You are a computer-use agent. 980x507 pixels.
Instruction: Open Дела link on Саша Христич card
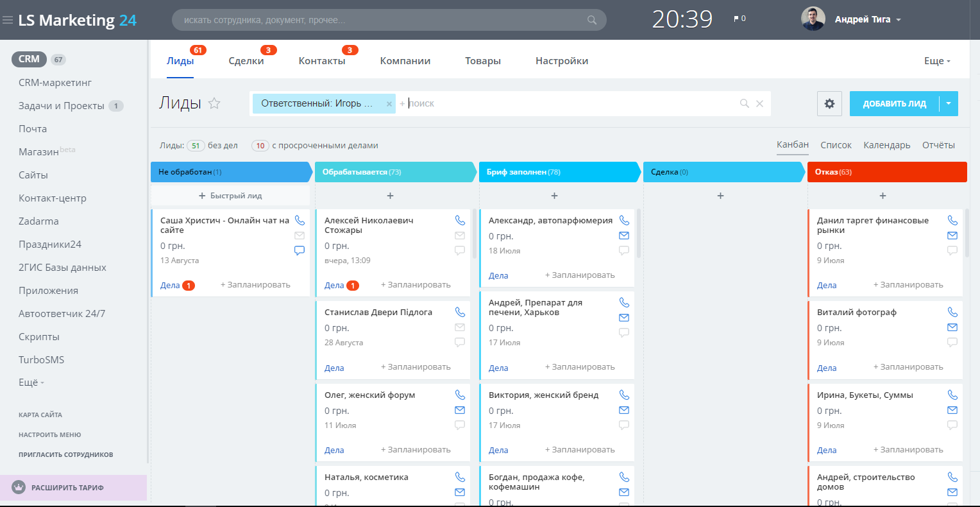point(170,286)
